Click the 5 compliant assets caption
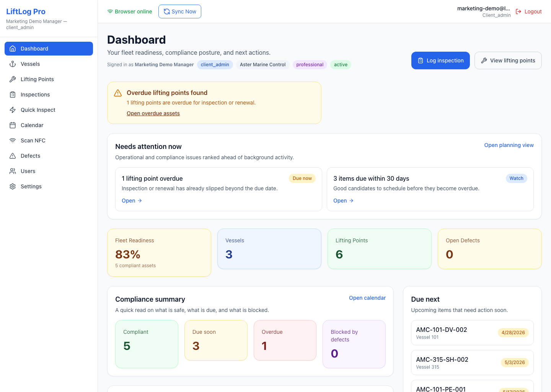Screen dimensions: 551x392 pyautogui.click(x=135, y=266)
